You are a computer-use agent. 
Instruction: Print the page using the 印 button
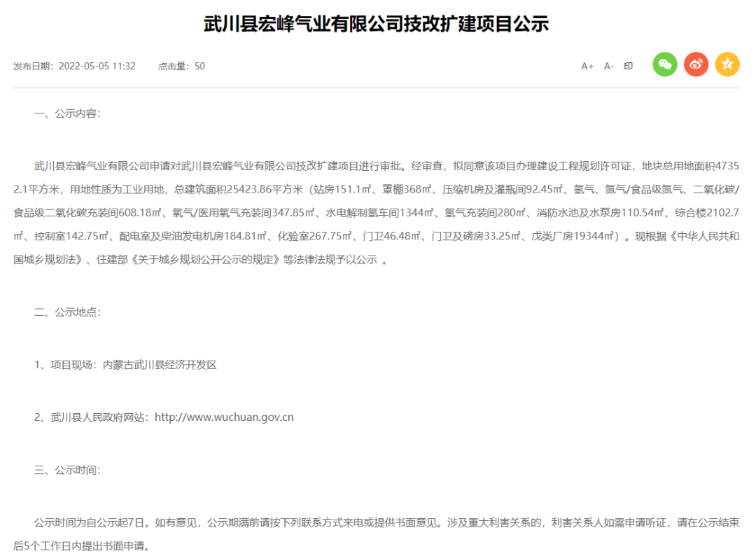point(628,67)
